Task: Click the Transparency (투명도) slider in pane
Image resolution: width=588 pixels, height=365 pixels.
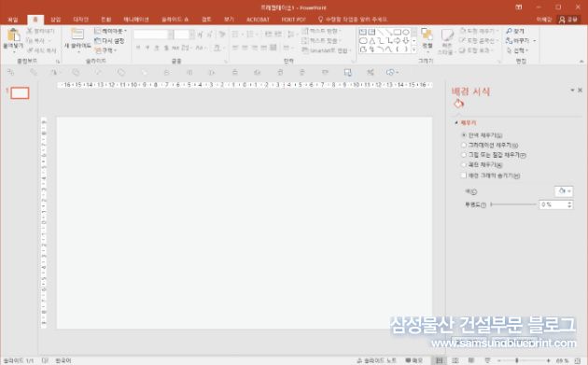Action: [x=513, y=204]
